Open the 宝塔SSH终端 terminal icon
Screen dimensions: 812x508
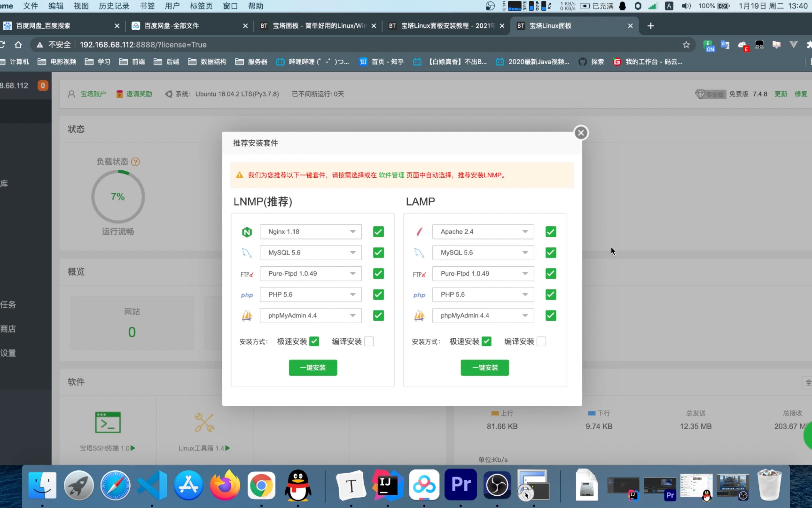click(108, 422)
